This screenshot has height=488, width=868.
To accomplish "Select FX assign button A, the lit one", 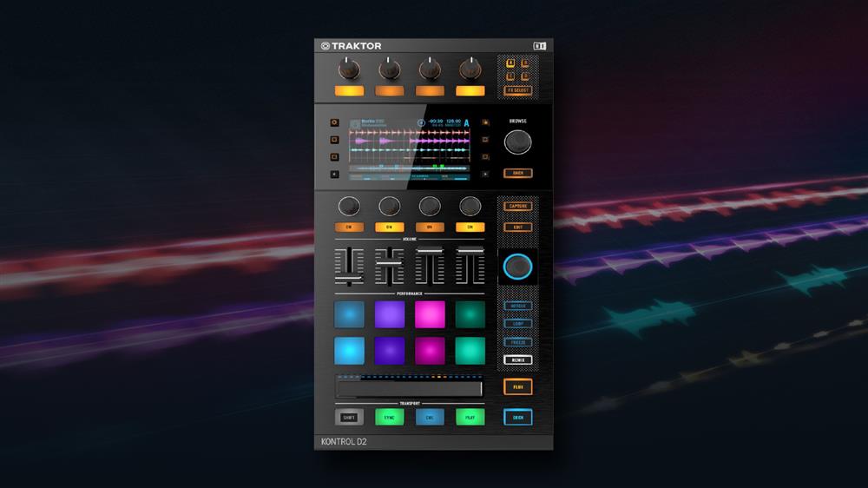I will click(x=510, y=63).
